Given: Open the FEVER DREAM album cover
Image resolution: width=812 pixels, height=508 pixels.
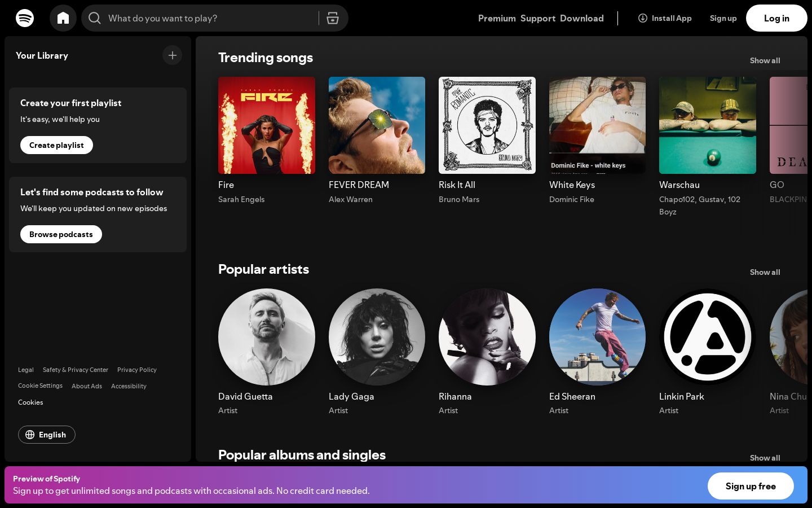Looking at the screenshot, I should pos(377,125).
